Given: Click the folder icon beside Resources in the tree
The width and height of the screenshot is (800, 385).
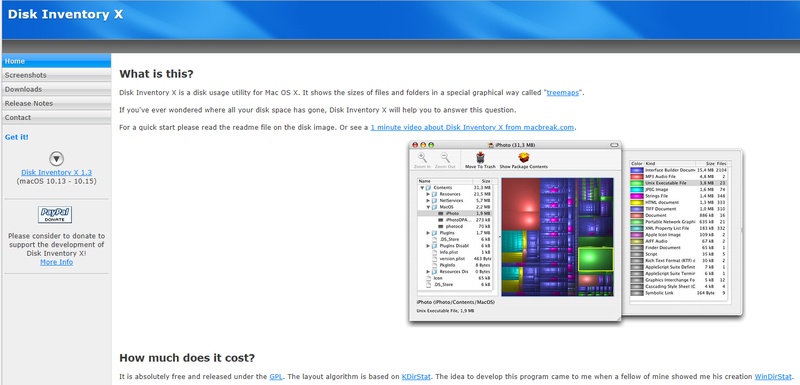Looking at the screenshot, I should pos(434,194).
